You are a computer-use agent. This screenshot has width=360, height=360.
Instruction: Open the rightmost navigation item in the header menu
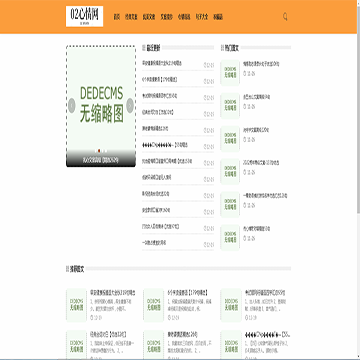pyautogui.click(x=218, y=17)
